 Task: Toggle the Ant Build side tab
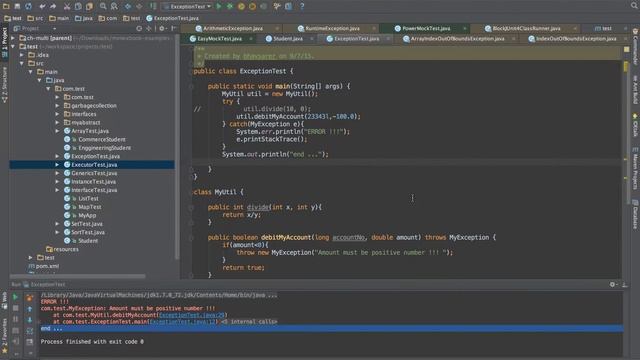[x=636, y=89]
